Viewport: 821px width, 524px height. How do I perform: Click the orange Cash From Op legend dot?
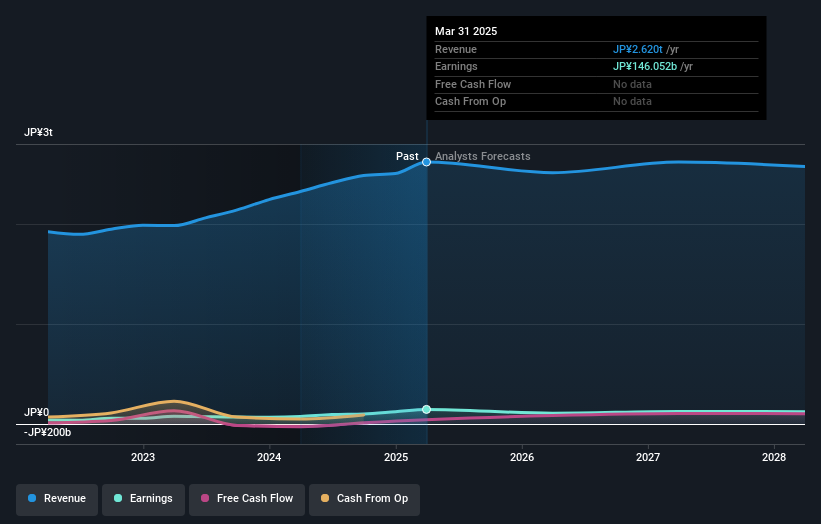click(x=325, y=498)
